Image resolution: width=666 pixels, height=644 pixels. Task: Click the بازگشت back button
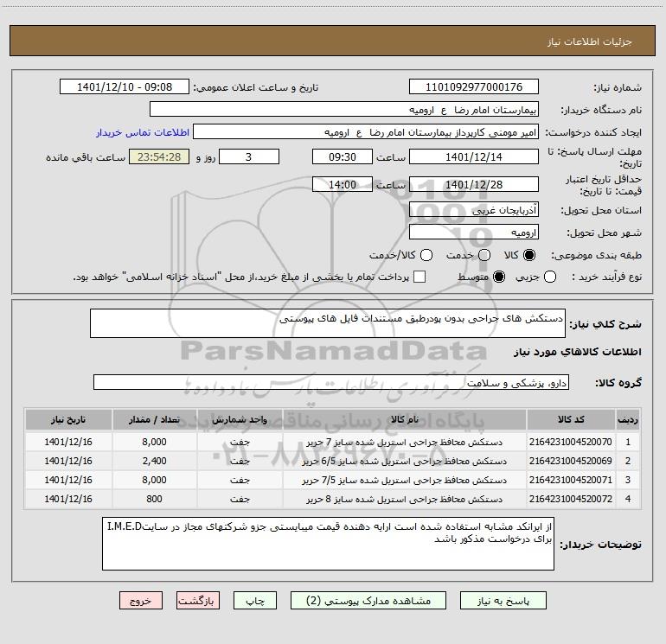coord(198,601)
